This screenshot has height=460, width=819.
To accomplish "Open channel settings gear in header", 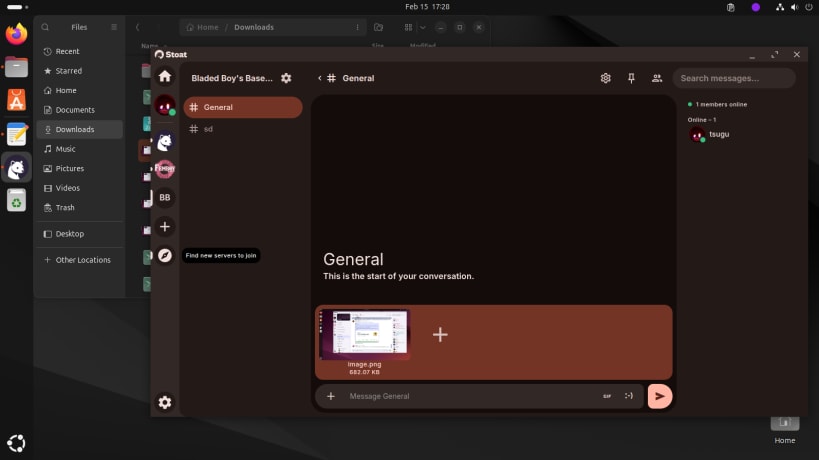I will [605, 78].
